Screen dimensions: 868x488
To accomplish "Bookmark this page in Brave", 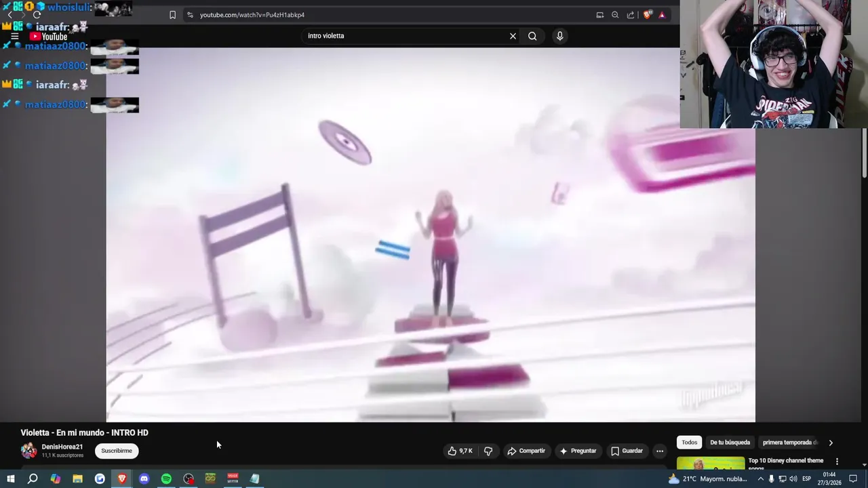I will [172, 15].
